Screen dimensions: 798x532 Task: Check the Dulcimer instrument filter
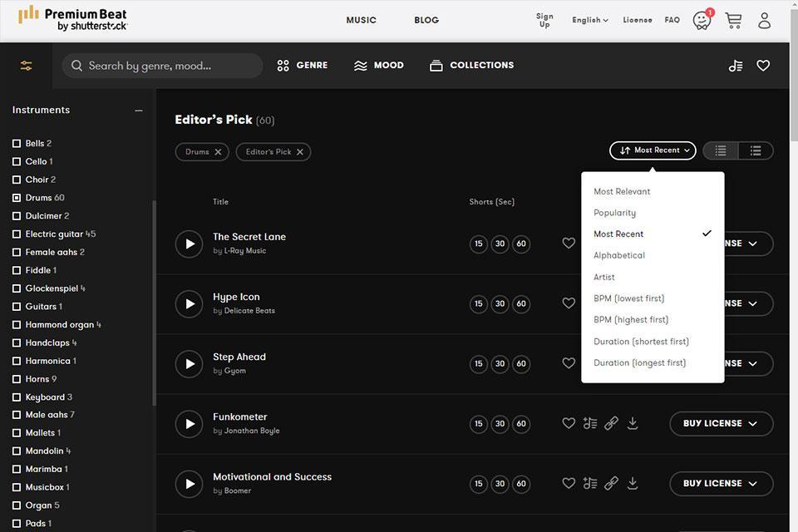click(17, 216)
